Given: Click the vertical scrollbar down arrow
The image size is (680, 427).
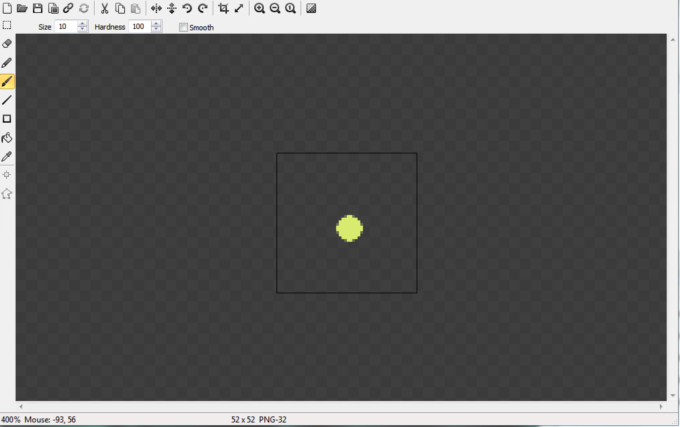Looking at the screenshot, I should click(673, 395).
